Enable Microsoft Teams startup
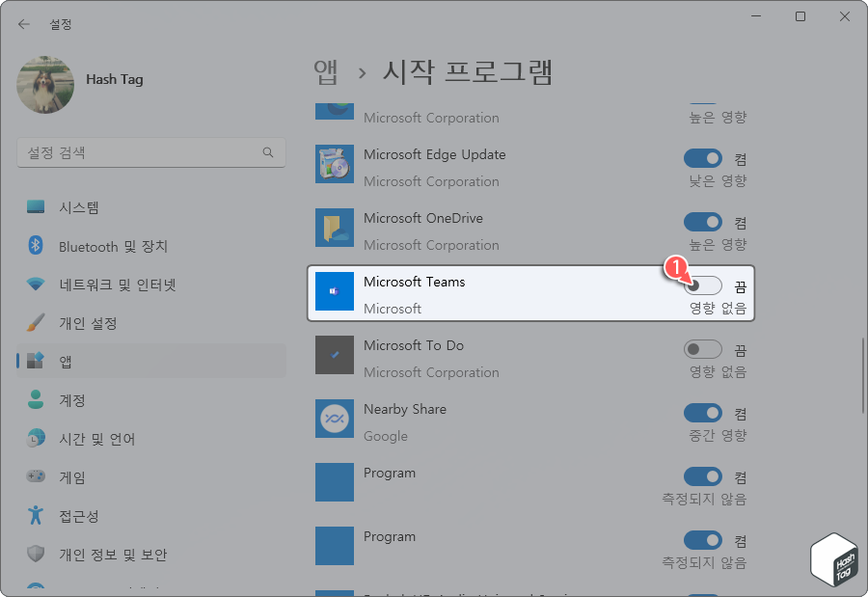Image resolution: width=868 pixels, height=597 pixels. click(x=703, y=285)
